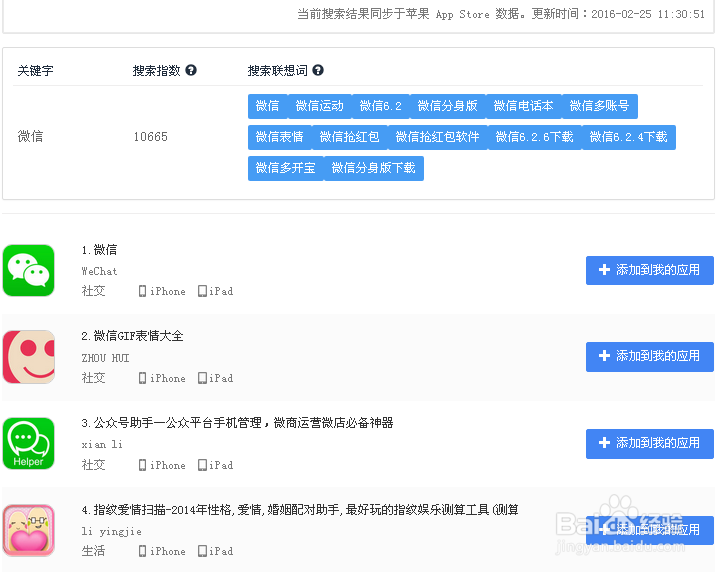
Task: Click the keyword cell 微信
Action: click(x=30, y=136)
